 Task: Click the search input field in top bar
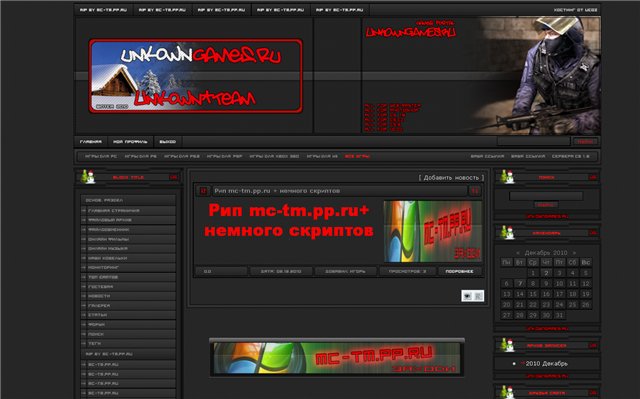pos(533,141)
